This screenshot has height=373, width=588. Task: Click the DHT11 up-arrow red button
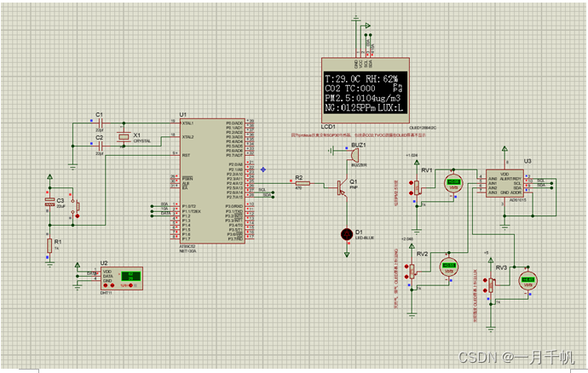106,285
